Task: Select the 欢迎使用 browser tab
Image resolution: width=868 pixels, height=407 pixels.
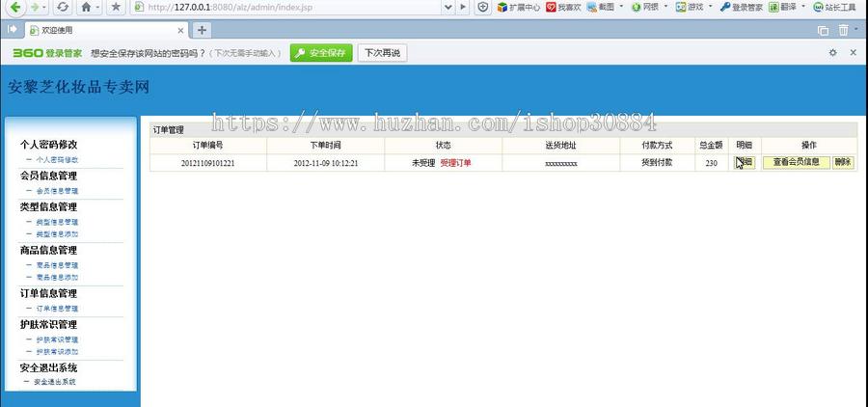Action: (105, 30)
